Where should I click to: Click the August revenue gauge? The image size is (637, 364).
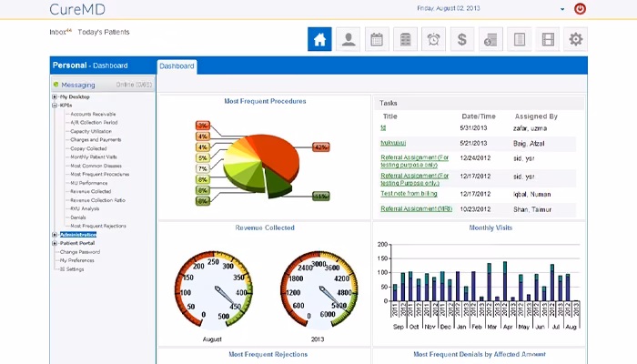coord(214,289)
